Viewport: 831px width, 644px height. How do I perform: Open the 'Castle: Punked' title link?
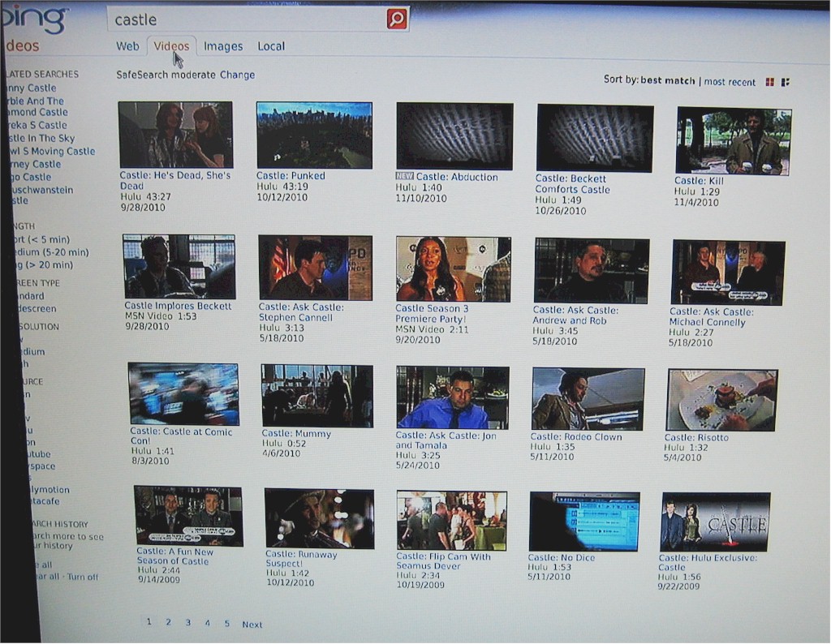click(291, 176)
